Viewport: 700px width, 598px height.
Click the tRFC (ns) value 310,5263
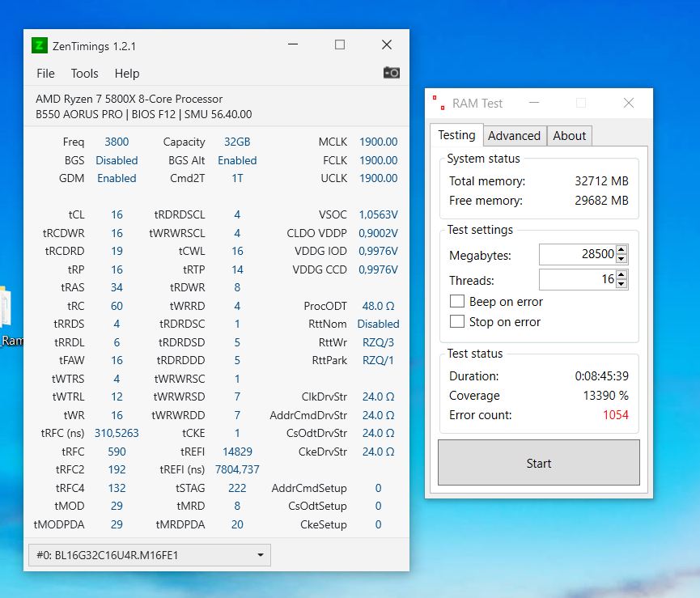tap(117, 433)
